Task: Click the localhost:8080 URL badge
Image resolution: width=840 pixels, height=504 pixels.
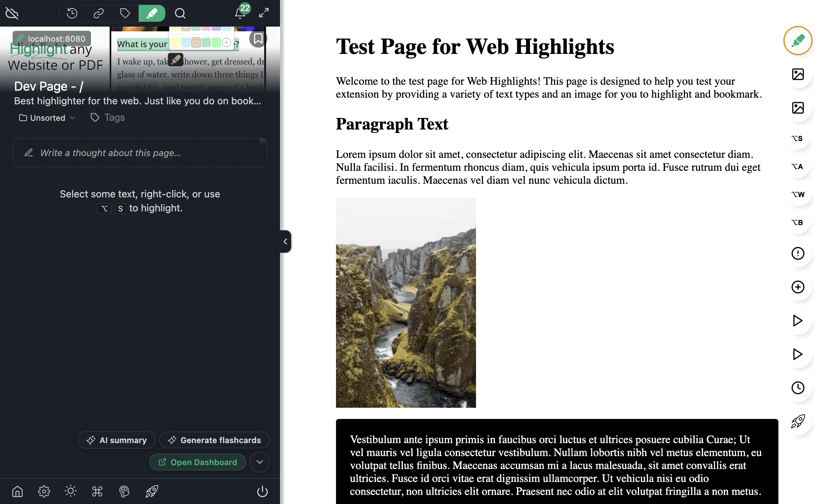Action: (x=52, y=38)
